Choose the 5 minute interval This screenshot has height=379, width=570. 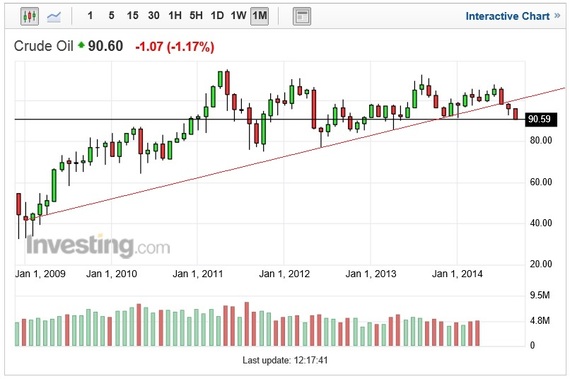point(111,16)
